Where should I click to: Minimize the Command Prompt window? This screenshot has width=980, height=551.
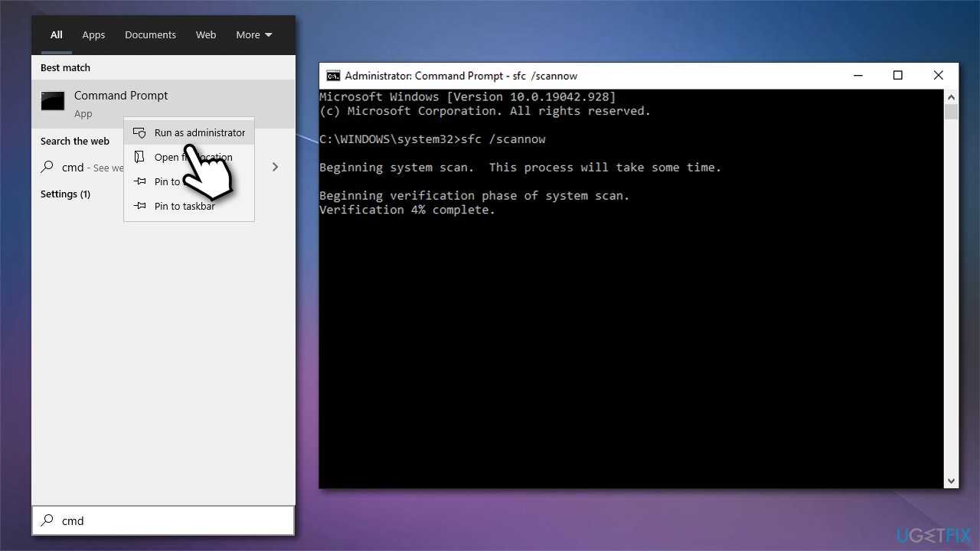[x=858, y=75]
